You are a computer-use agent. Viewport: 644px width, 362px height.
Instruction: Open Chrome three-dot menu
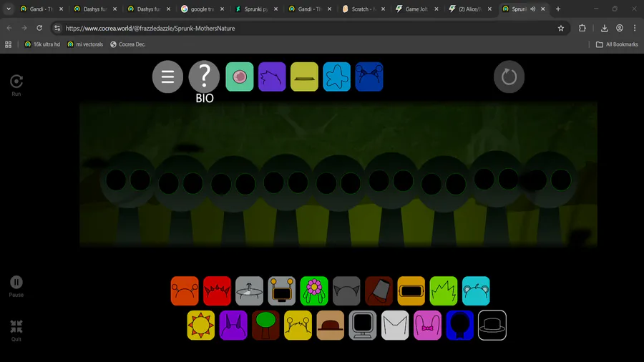[x=635, y=28]
